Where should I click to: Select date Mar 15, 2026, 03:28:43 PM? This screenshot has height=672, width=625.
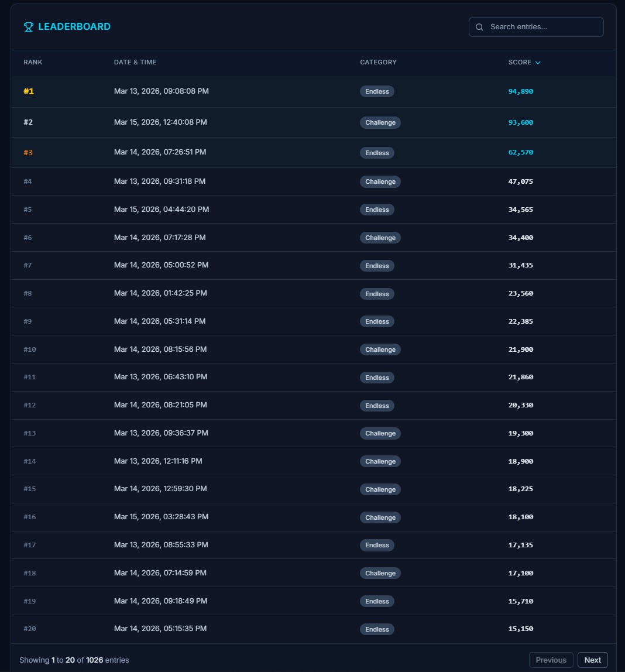tap(162, 516)
